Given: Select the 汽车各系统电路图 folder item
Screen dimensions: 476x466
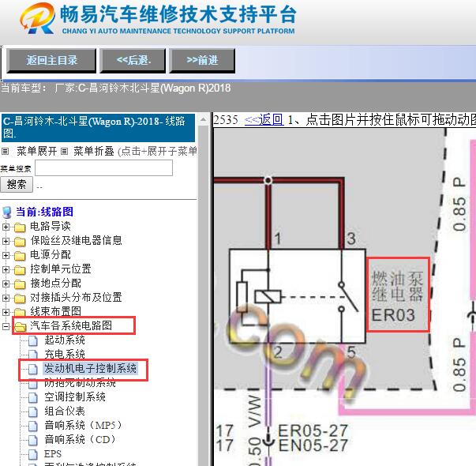Looking at the screenshot, I should (71, 325).
